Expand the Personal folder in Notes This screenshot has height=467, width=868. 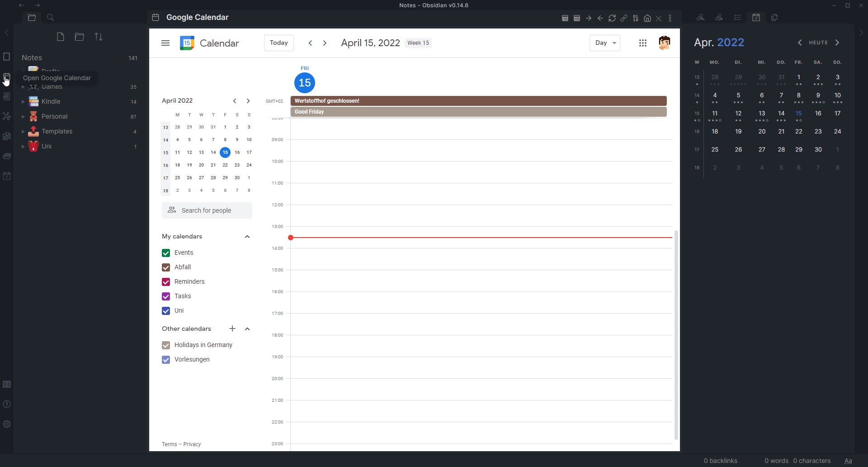pos(23,116)
